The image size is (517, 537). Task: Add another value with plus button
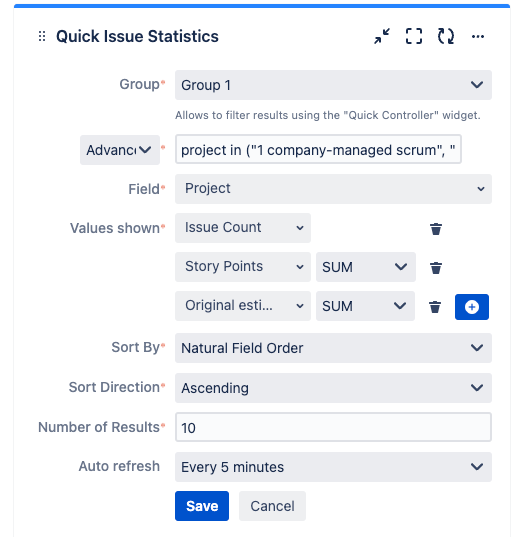[x=471, y=307]
